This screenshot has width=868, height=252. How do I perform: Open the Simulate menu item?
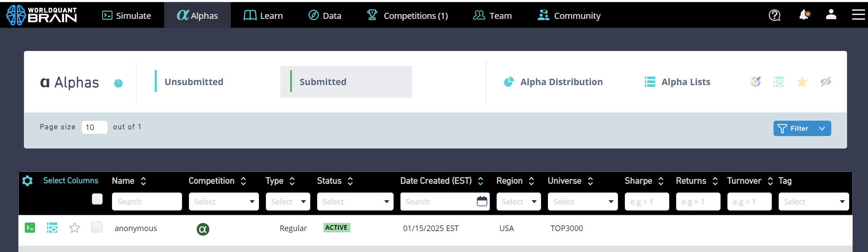click(127, 15)
